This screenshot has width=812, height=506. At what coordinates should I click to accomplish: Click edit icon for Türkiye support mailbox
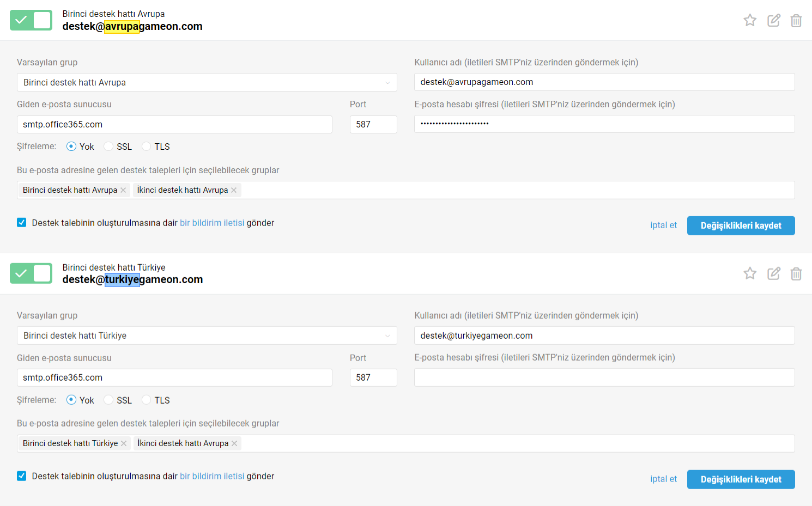click(x=773, y=273)
